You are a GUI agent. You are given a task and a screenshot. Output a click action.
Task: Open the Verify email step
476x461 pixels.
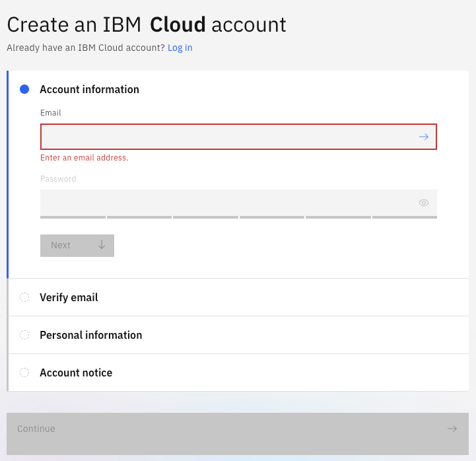tap(238, 297)
